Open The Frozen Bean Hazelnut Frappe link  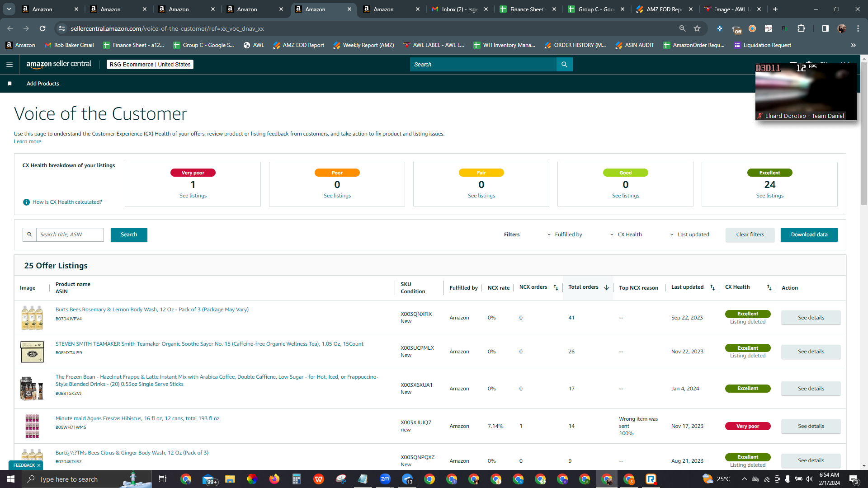[217, 380]
